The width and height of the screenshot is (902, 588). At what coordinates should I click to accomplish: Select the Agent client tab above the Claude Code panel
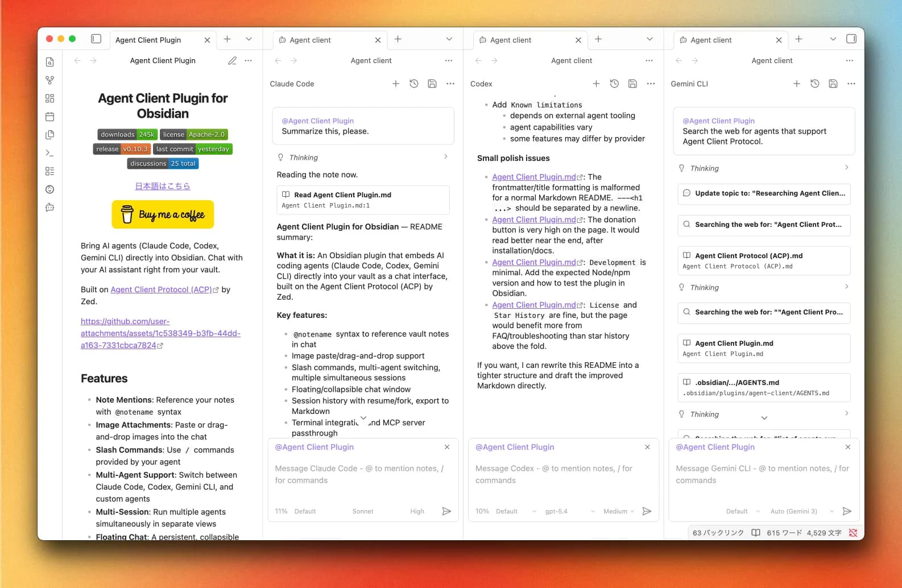coord(330,40)
